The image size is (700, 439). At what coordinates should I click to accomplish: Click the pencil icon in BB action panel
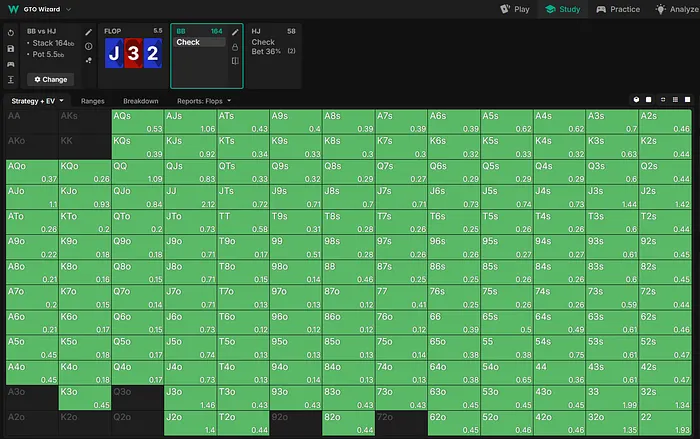[x=235, y=32]
